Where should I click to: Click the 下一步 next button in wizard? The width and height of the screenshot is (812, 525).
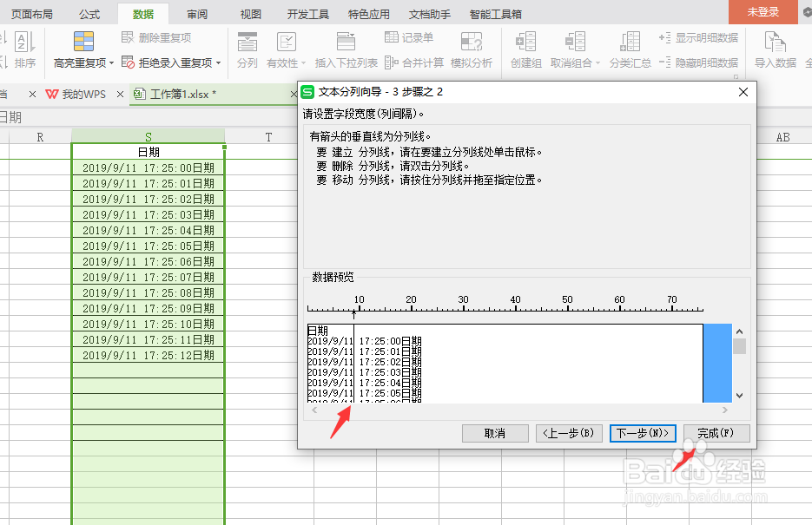pyautogui.click(x=643, y=433)
